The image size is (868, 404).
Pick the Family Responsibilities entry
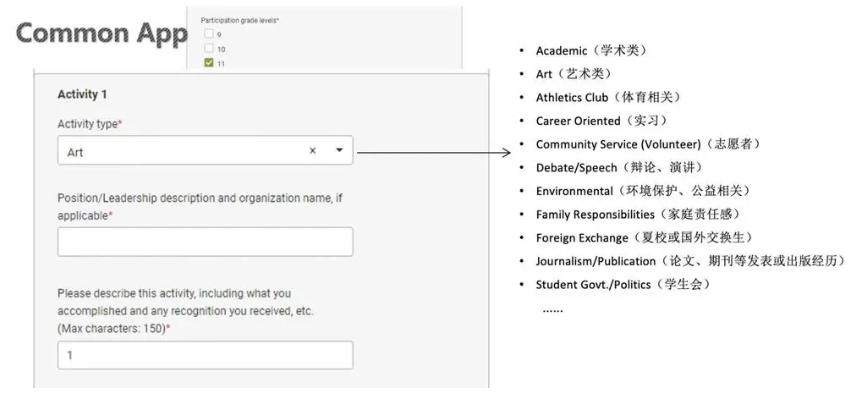point(637,214)
